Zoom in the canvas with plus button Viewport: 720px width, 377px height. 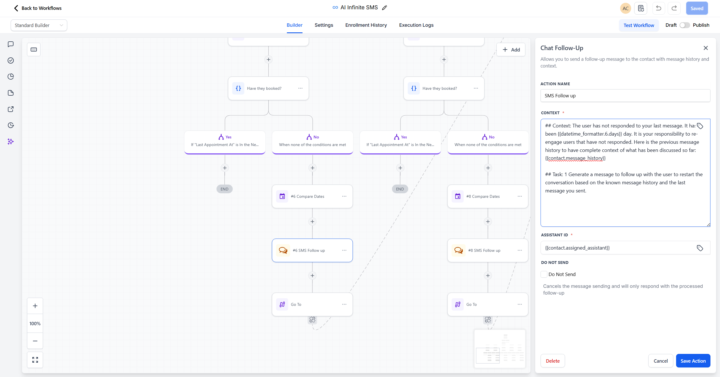click(x=35, y=306)
